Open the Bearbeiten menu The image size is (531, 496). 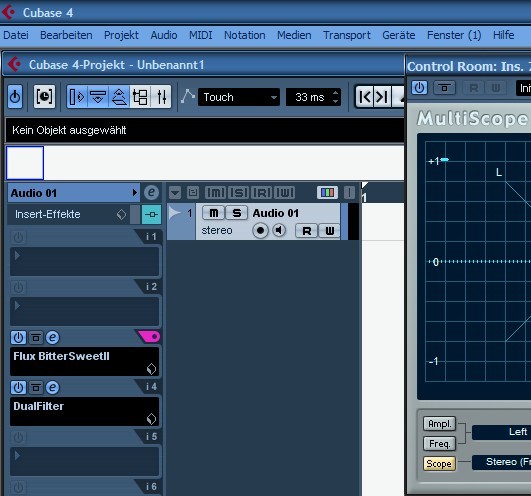[x=66, y=35]
